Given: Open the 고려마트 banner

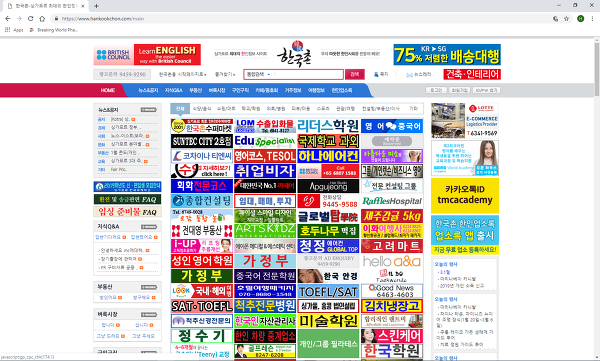Looking at the screenshot, I should [392, 246].
